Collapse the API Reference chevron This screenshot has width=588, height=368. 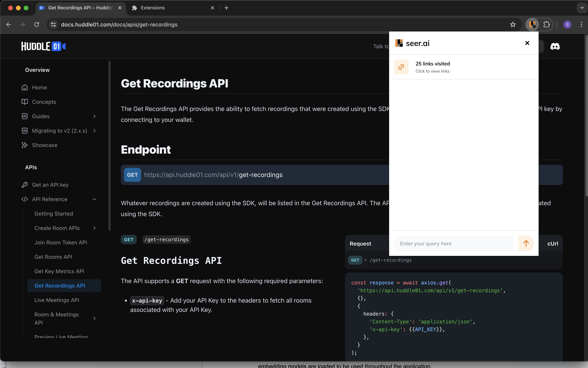click(x=94, y=199)
